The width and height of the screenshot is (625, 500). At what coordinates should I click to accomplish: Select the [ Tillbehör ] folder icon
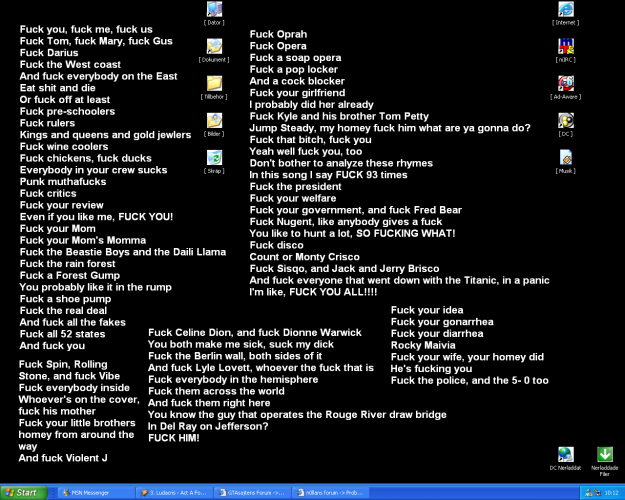[x=214, y=88]
